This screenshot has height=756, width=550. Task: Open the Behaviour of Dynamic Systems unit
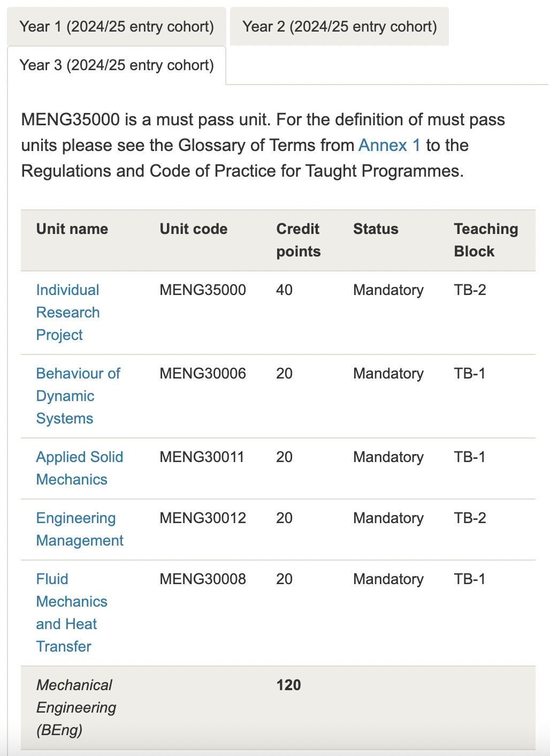pos(78,396)
